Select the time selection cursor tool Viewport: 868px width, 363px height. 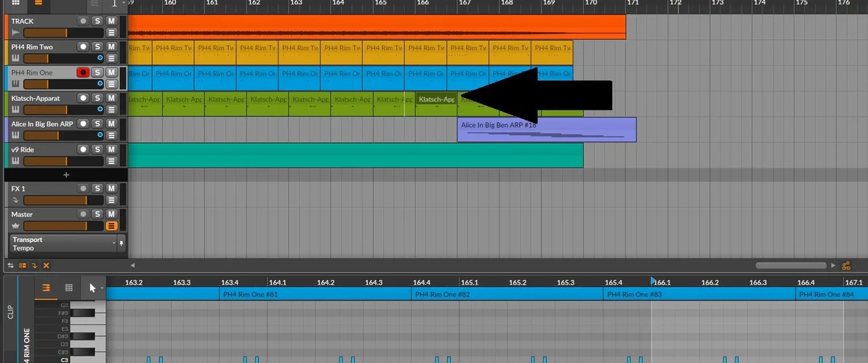tap(115, 4)
